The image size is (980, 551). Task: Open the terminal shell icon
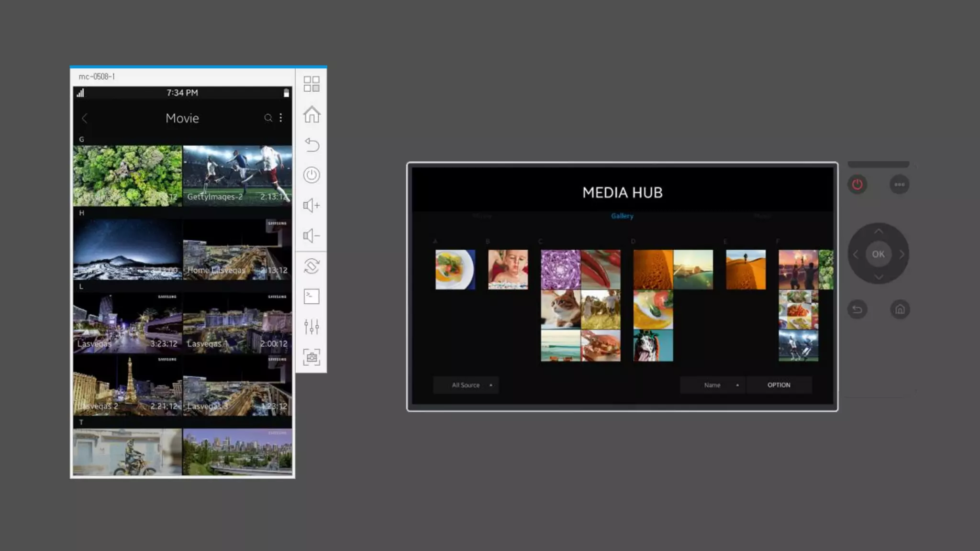pos(312,297)
